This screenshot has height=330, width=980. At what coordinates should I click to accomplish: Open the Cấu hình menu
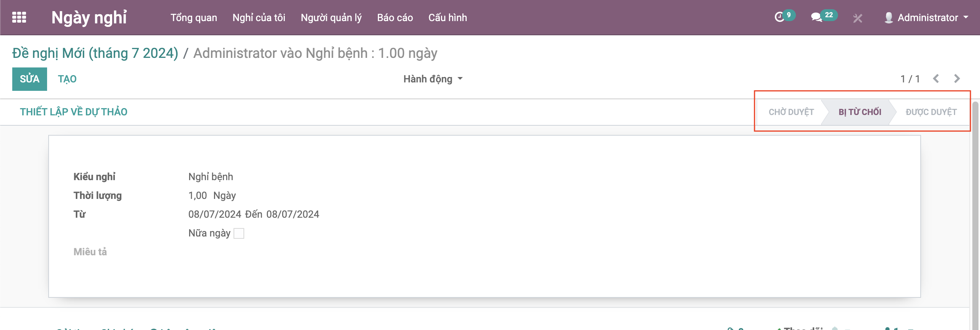pyautogui.click(x=448, y=18)
